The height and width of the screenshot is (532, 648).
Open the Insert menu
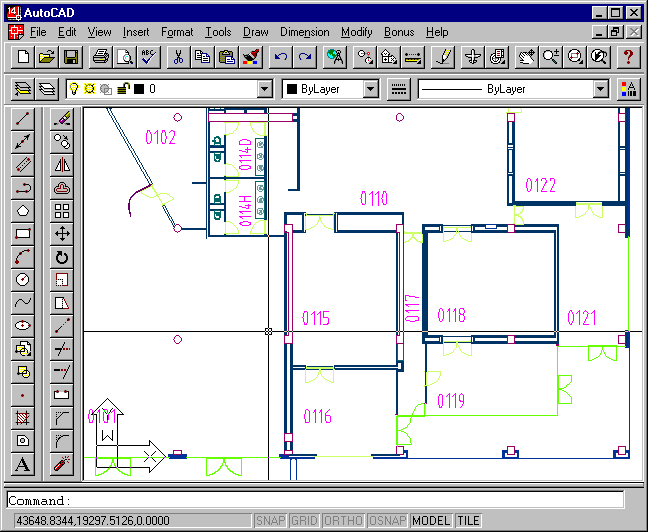point(136,32)
